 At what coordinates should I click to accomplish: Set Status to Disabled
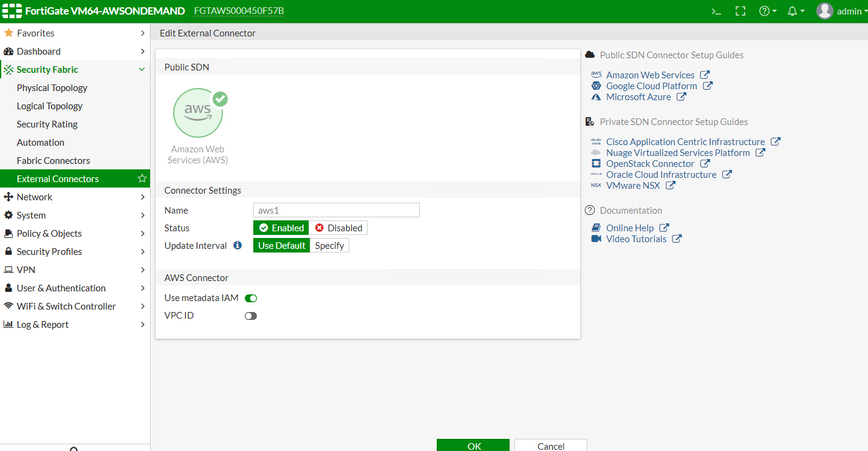[x=338, y=228]
